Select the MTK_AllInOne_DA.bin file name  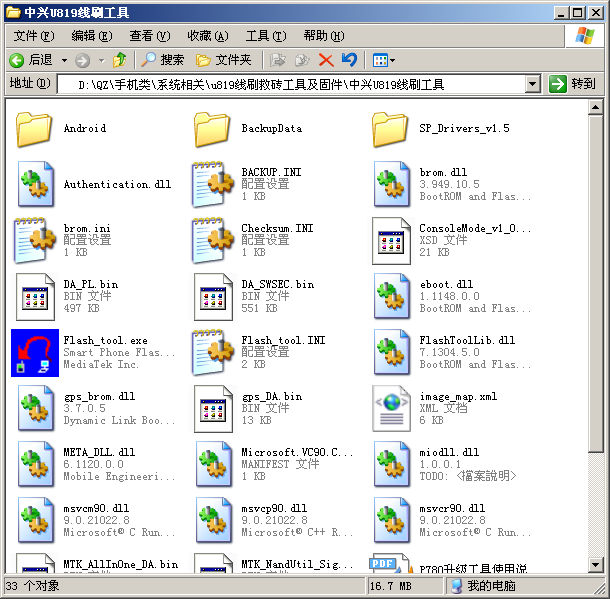click(x=121, y=564)
